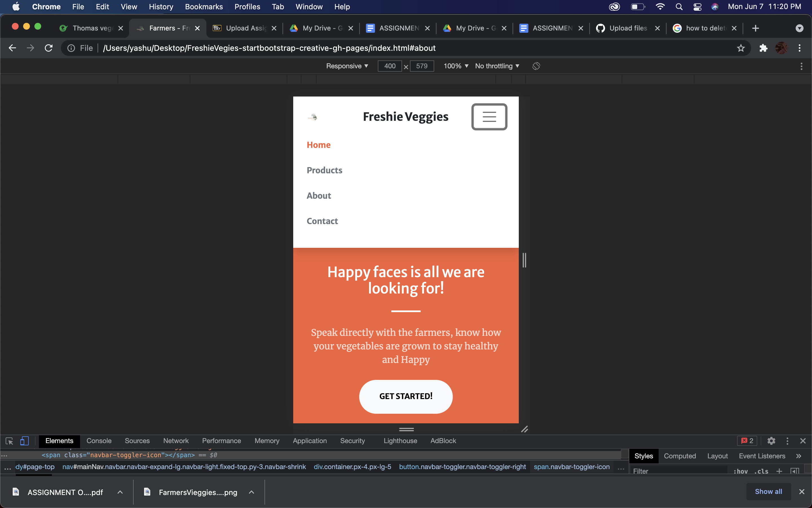Open the Event Listeners tab
The image size is (812, 508).
tap(762, 456)
